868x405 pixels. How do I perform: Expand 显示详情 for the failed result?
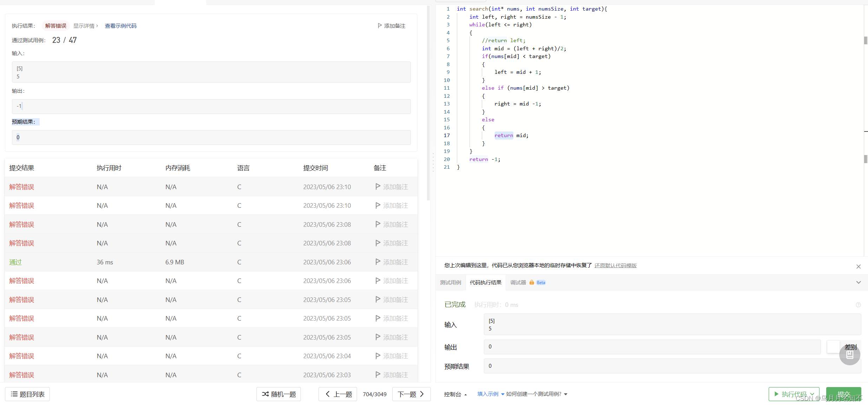(x=85, y=26)
